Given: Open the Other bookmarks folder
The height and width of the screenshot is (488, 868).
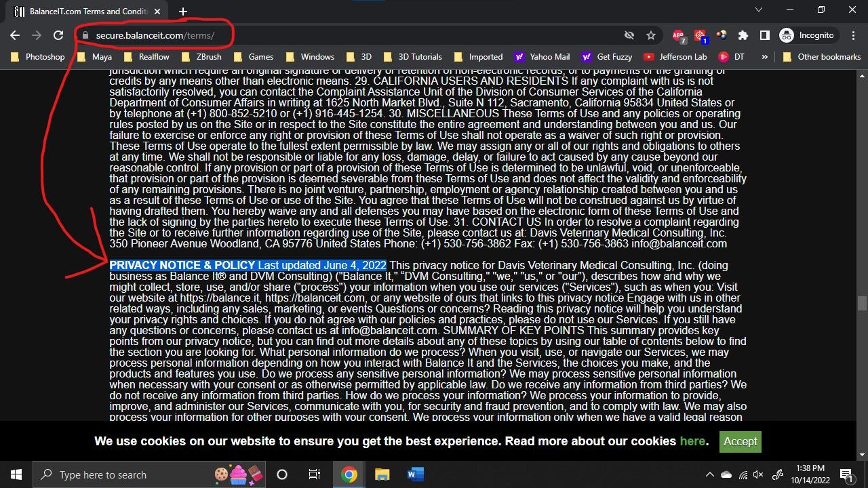Looking at the screenshot, I should click(821, 57).
